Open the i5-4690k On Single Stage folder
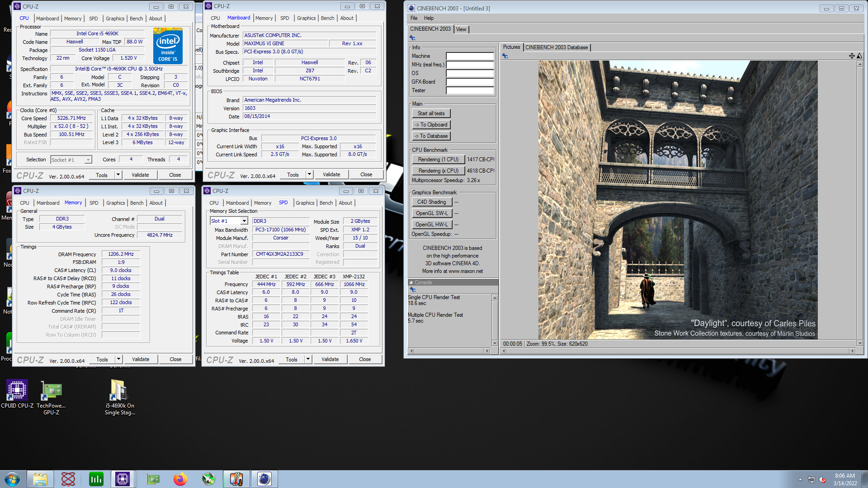This screenshot has height=488, width=868. (120, 398)
